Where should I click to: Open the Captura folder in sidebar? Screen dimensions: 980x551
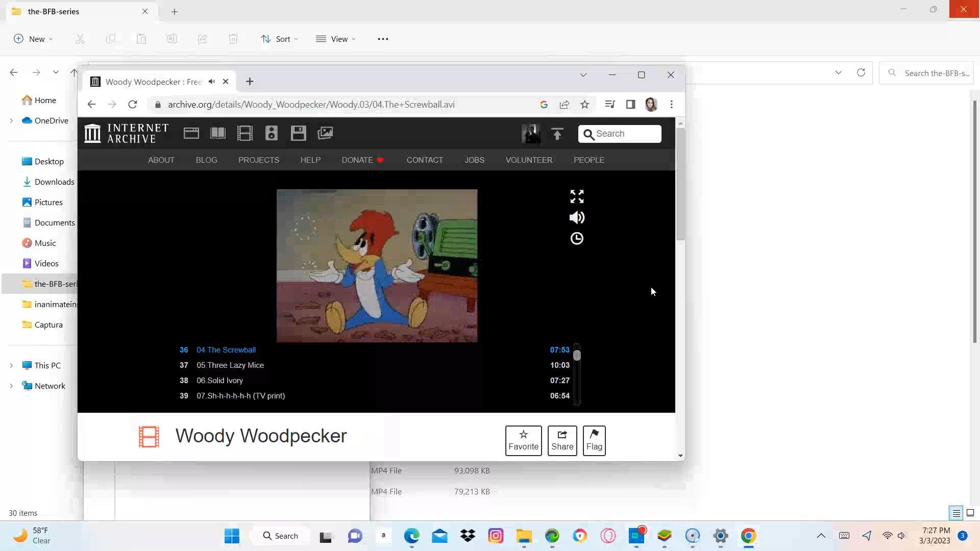pyautogui.click(x=43, y=325)
